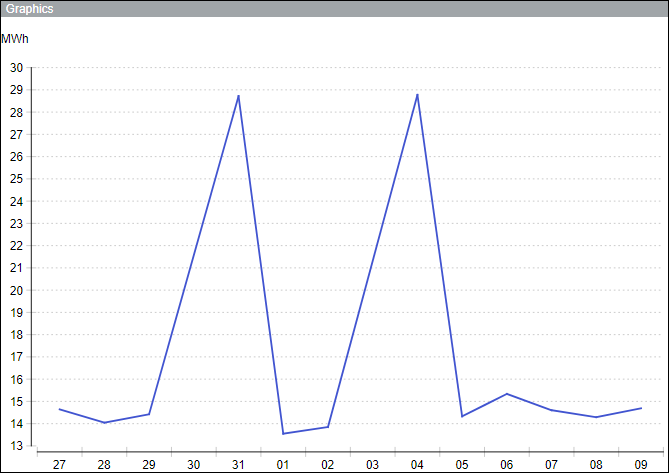Click the peak data point at day 04

[x=417, y=94]
